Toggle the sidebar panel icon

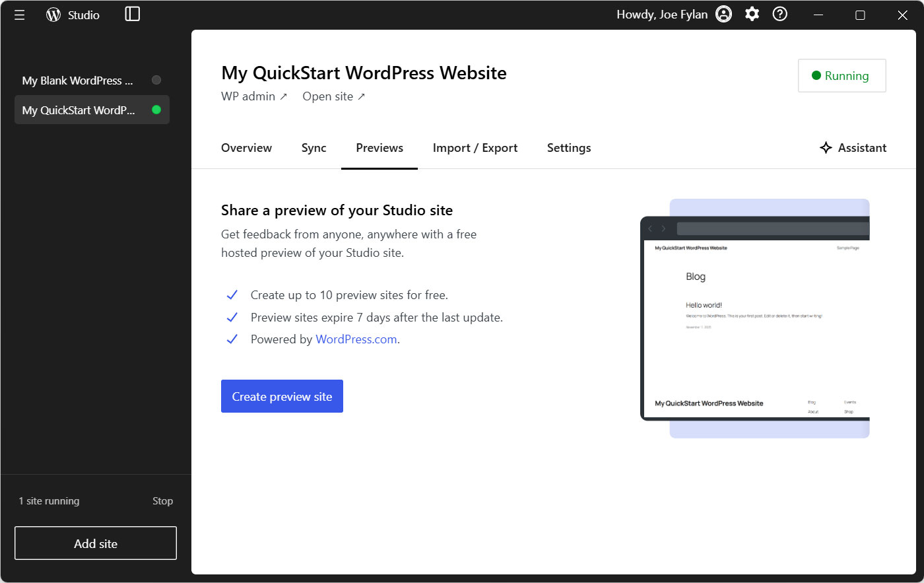click(x=132, y=14)
